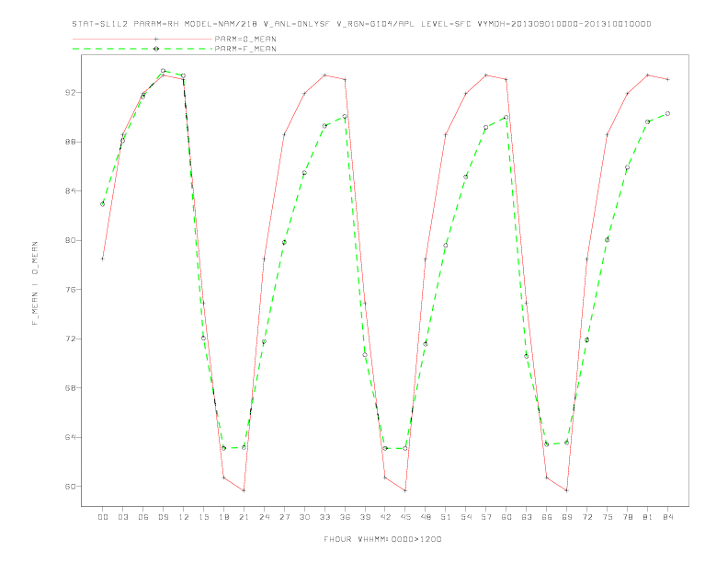Click the y-axis tick label 76
728x563 pixels.
70,290
